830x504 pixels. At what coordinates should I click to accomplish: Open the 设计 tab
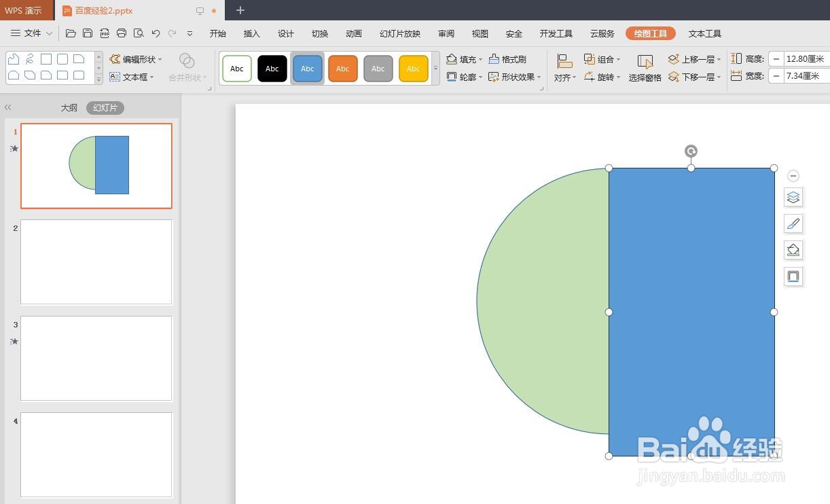[286, 33]
